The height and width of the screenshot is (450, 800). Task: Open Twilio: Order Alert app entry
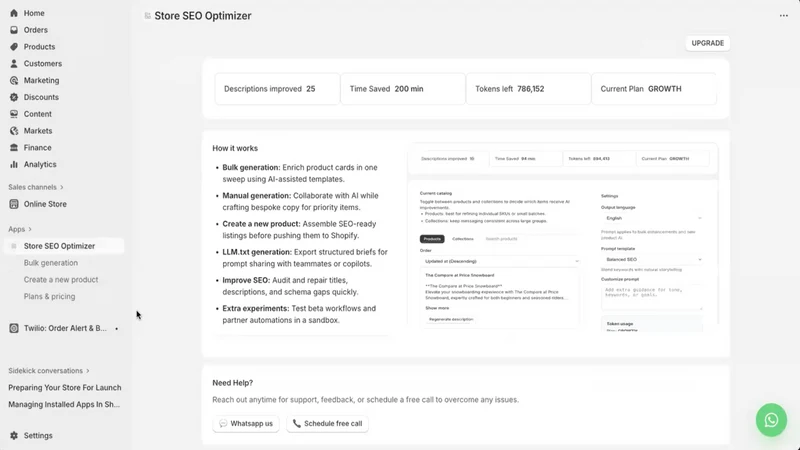click(x=64, y=329)
